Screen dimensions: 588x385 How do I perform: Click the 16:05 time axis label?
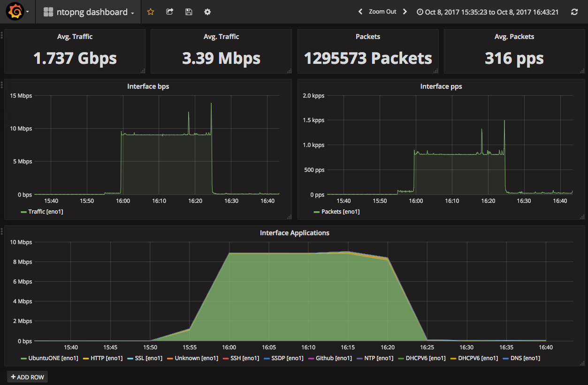point(268,347)
